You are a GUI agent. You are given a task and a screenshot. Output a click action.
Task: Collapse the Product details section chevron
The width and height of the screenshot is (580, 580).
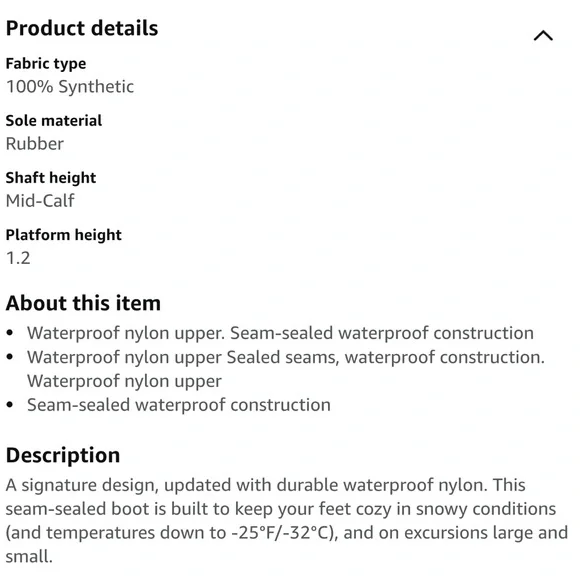543,36
